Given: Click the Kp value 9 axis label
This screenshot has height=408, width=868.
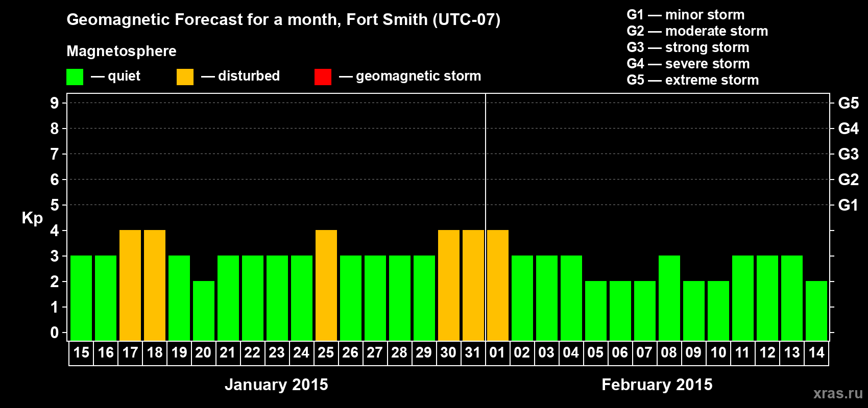Looking at the screenshot, I should click(55, 103).
